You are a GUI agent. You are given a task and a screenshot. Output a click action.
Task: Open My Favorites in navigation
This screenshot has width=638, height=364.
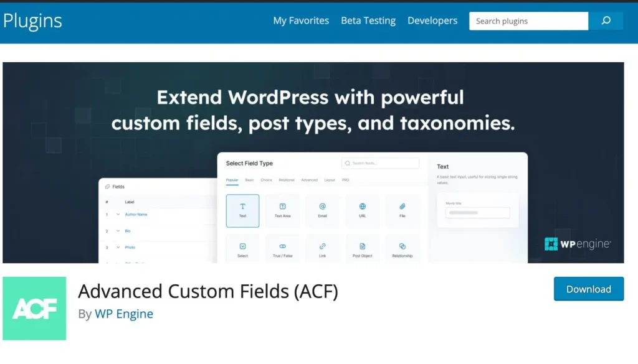301,21
